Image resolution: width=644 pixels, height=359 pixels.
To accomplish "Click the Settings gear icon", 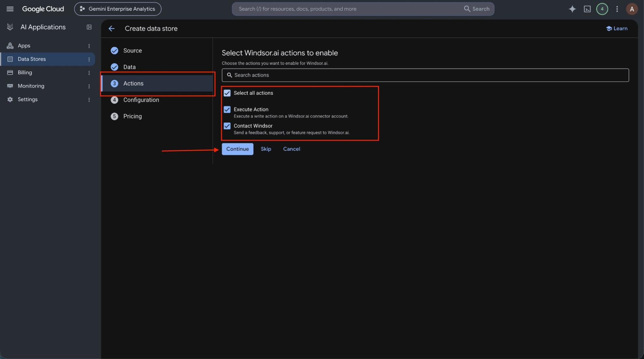I will [10, 99].
